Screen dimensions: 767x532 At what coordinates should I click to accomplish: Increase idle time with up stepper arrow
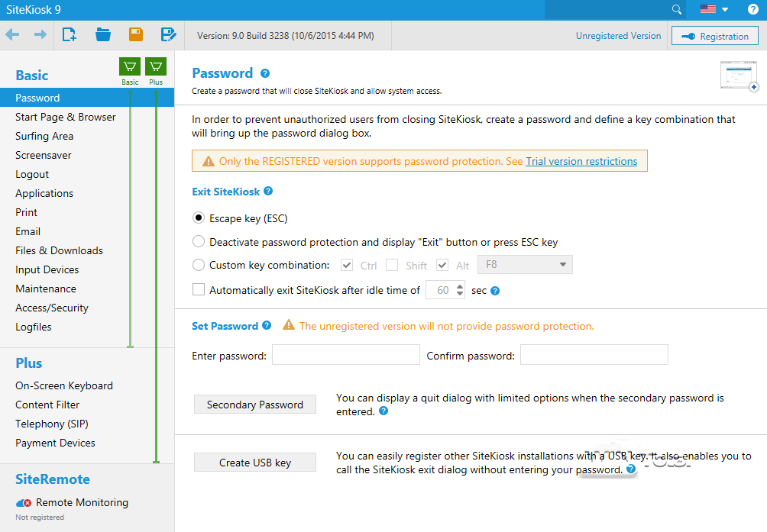click(x=460, y=286)
